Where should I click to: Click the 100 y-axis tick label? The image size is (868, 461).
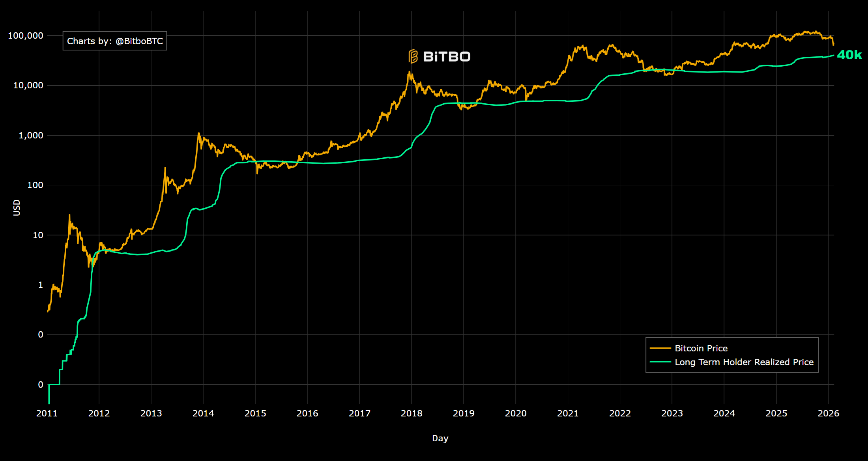(x=35, y=185)
